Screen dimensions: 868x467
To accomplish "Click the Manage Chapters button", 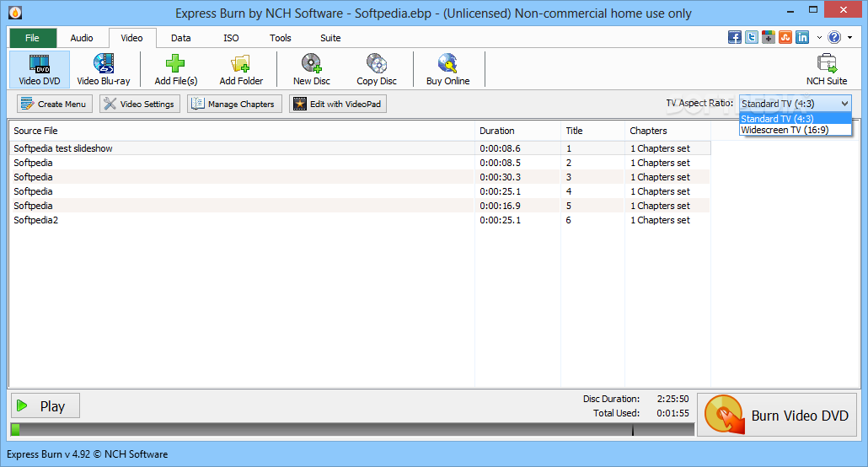I will [234, 104].
